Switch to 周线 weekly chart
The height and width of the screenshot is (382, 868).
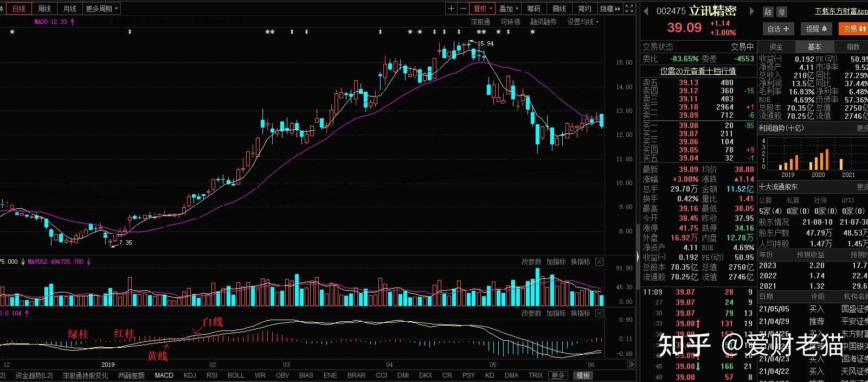[x=44, y=9]
